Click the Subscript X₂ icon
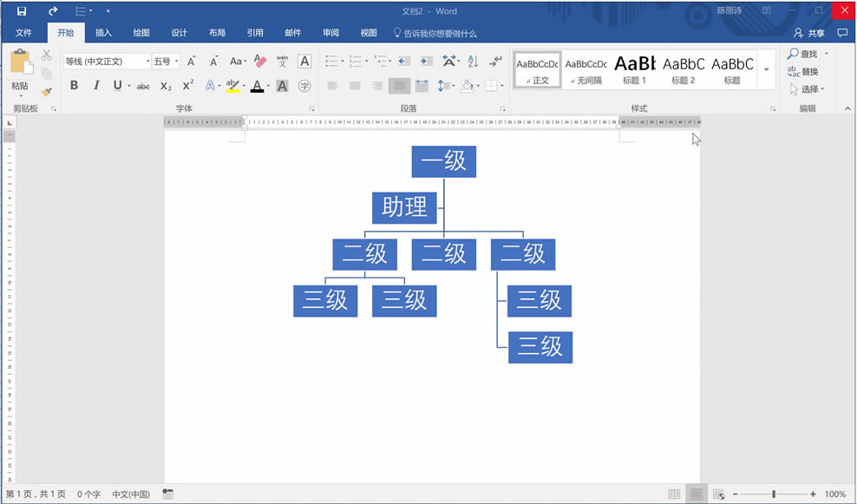857x504 pixels. tap(166, 86)
